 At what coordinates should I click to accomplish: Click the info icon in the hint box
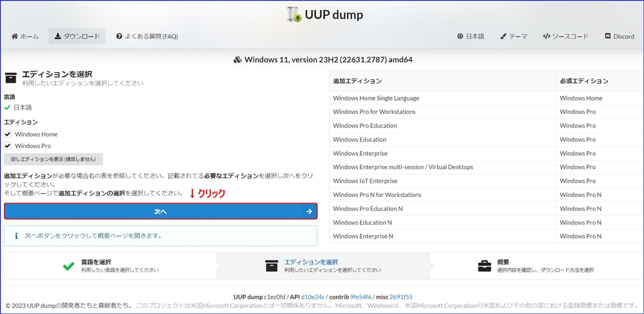[16, 236]
